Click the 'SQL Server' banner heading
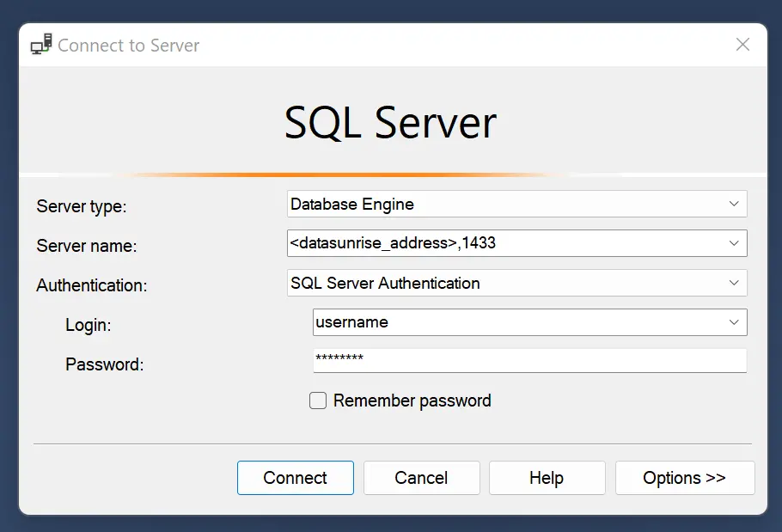The image size is (782, 532). [390, 123]
